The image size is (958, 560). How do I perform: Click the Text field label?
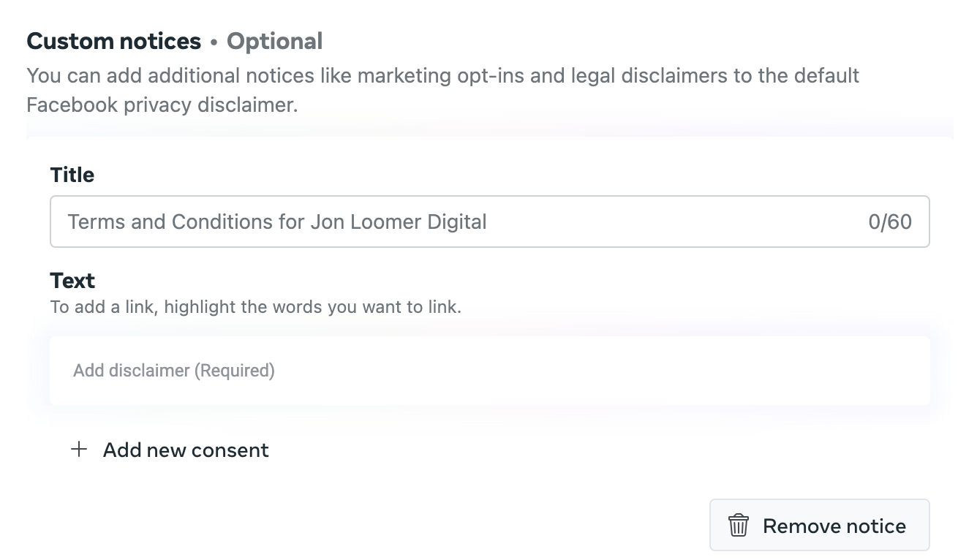pos(72,281)
